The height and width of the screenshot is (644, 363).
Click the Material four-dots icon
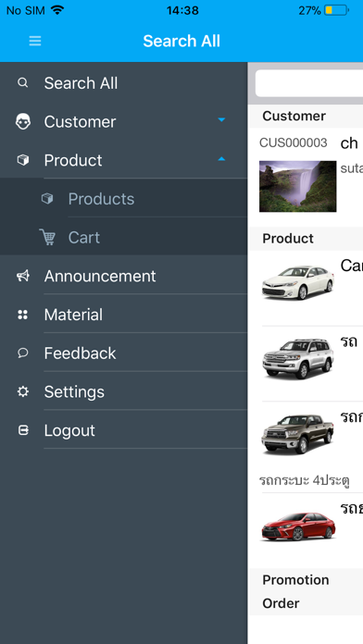[22, 315]
